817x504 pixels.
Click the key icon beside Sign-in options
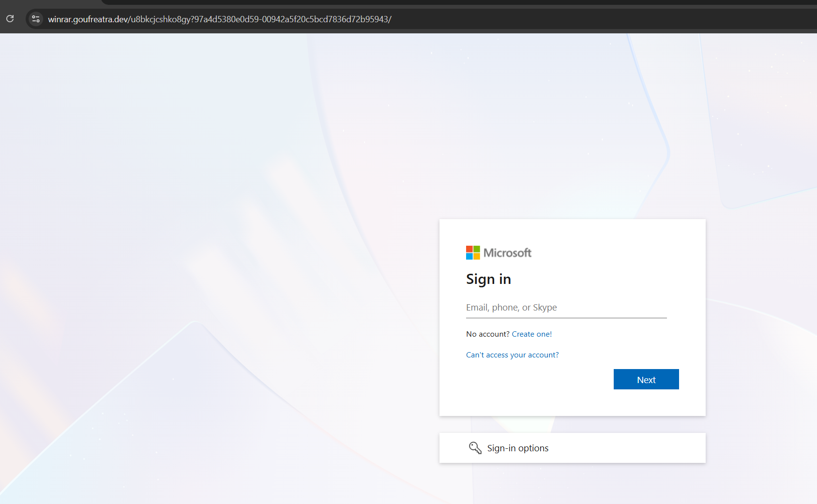(475, 448)
